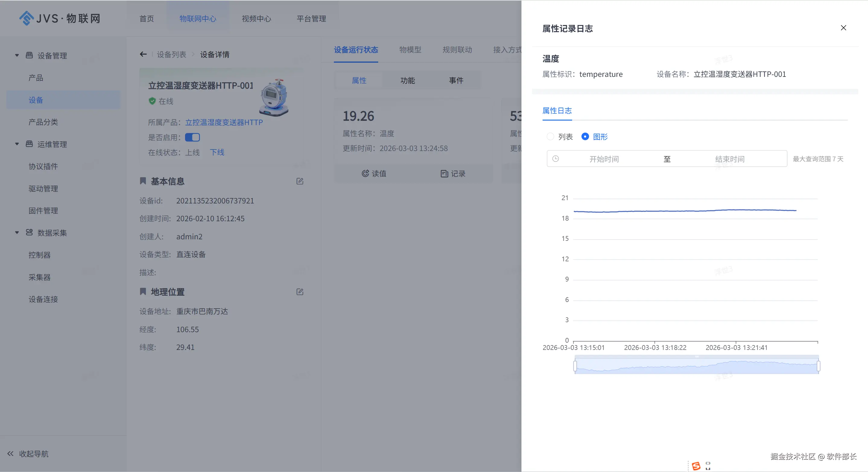Select the 图形 radio option
This screenshot has width=868, height=472.
pyautogui.click(x=585, y=136)
